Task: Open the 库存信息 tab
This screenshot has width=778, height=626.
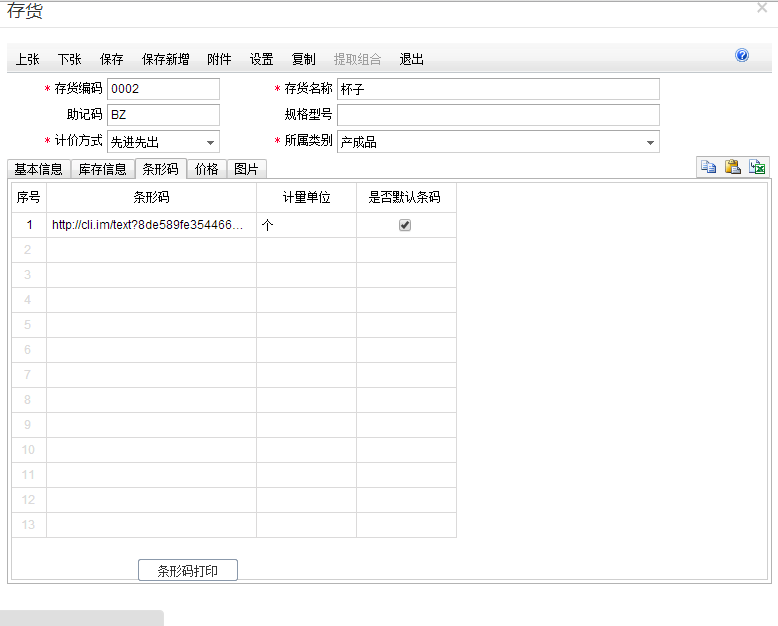Action: [x=102, y=169]
